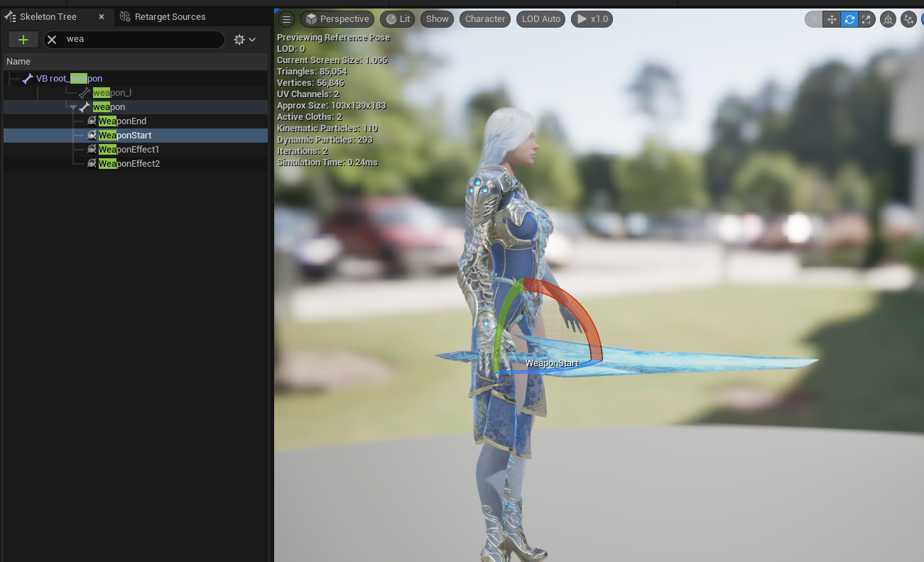Image resolution: width=924 pixels, height=562 pixels.
Task: Close the Skeleton Tree tab
Action: click(x=102, y=16)
